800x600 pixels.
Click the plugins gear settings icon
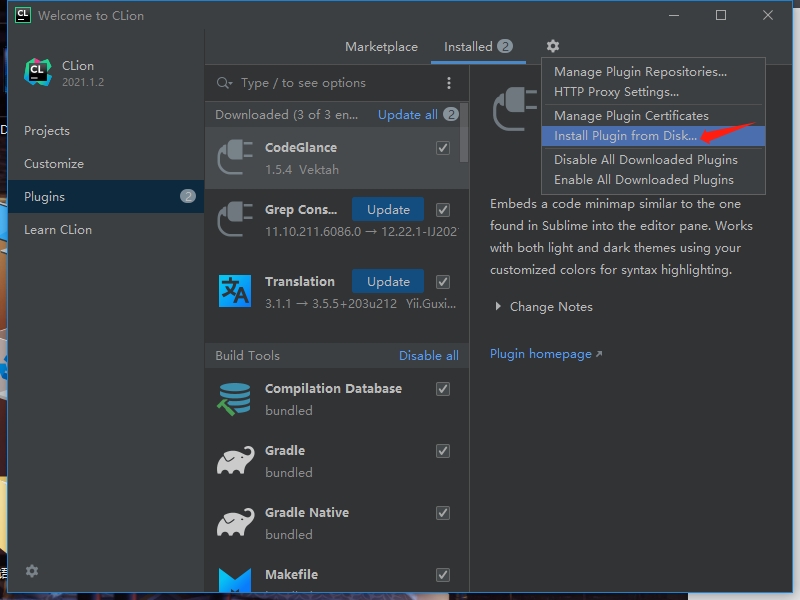(553, 46)
